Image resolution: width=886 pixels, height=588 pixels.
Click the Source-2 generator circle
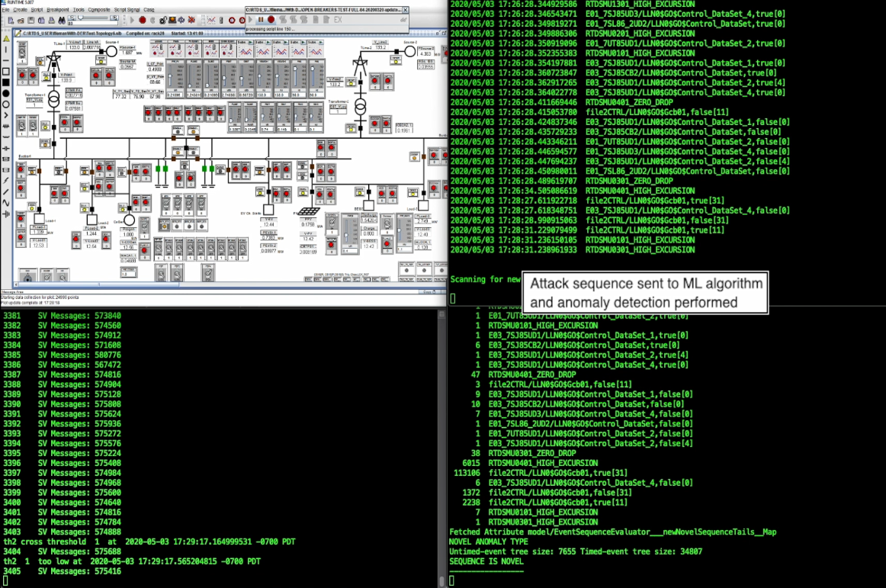(x=409, y=51)
